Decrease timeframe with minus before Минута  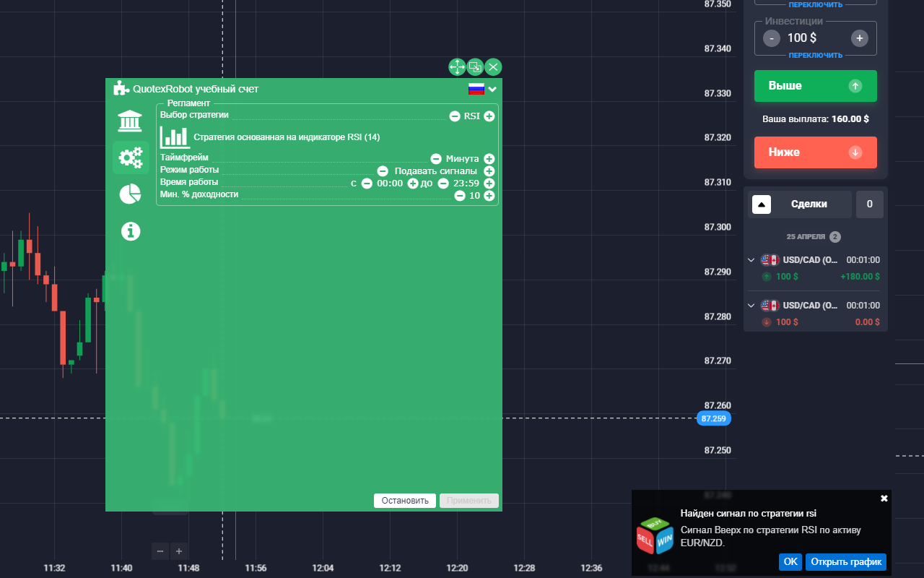click(x=436, y=159)
